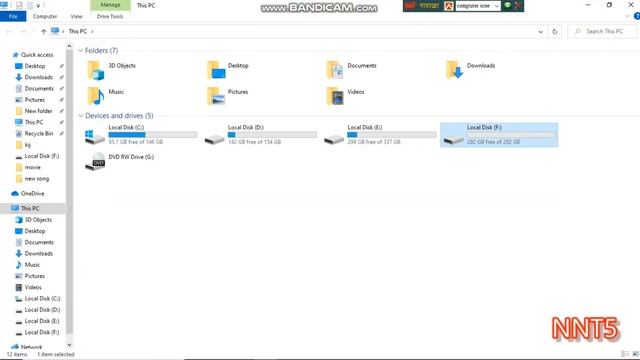Viewport: 640px width, 360px height.
Task: Click navigation pane scroll down arrow
Action: 69,345
